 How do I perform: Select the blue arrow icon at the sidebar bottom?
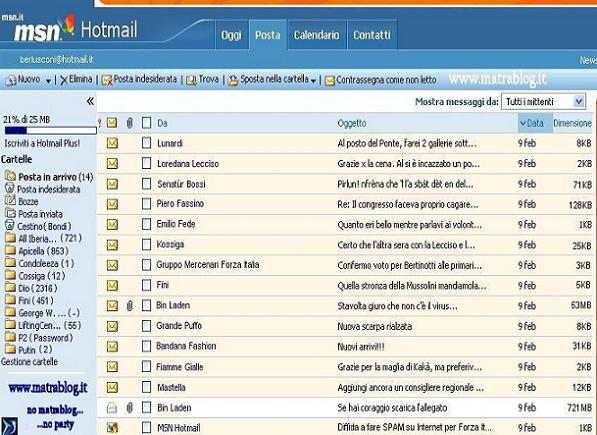click(9, 426)
